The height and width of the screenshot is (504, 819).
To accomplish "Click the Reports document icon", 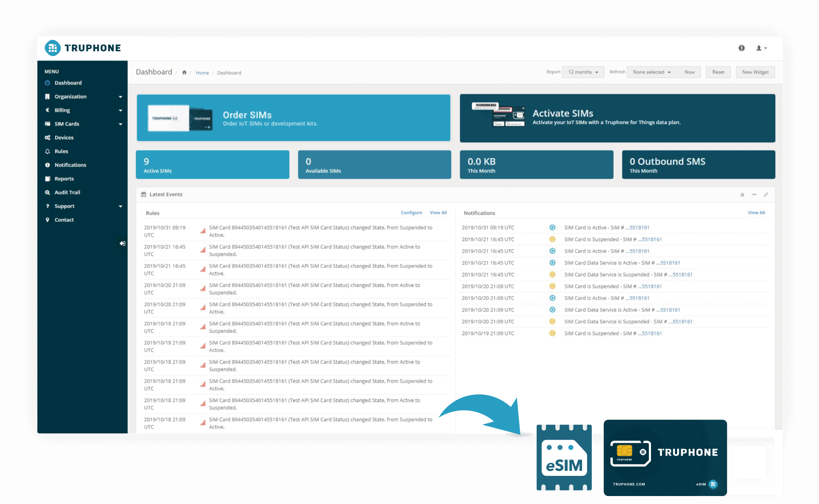I will click(47, 178).
